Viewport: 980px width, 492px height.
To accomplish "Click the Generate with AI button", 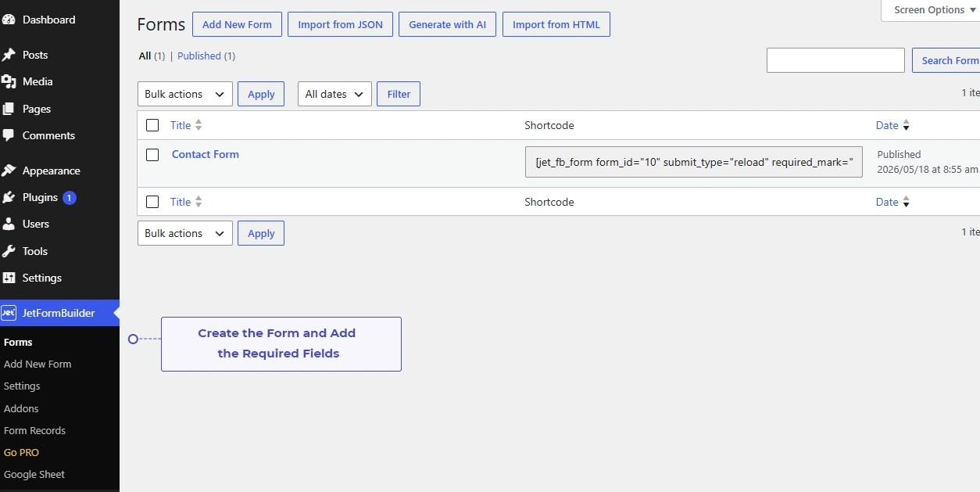I will pyautogui.click(x=447, y=24).
